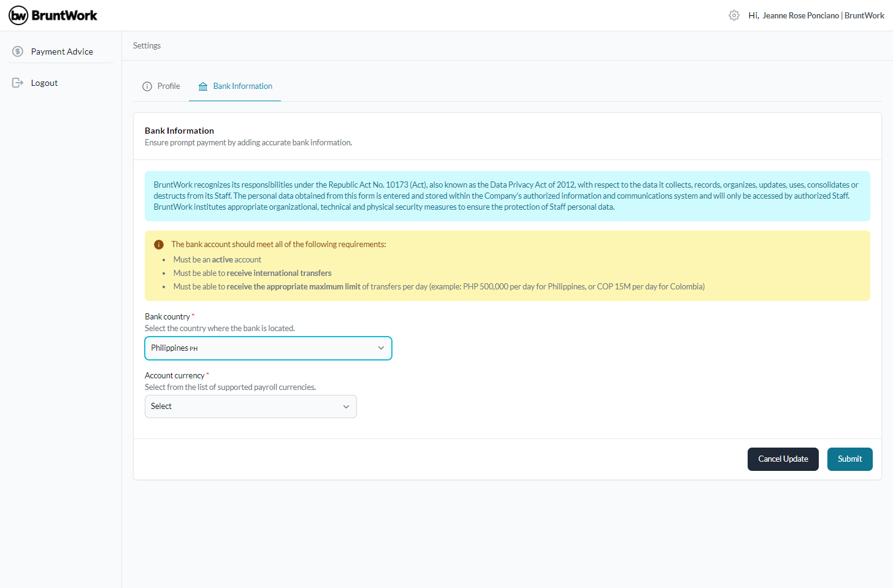Click the Bank country dropdown chevron
This screenshot has width=893, height=588.
[x=381, y=348]
